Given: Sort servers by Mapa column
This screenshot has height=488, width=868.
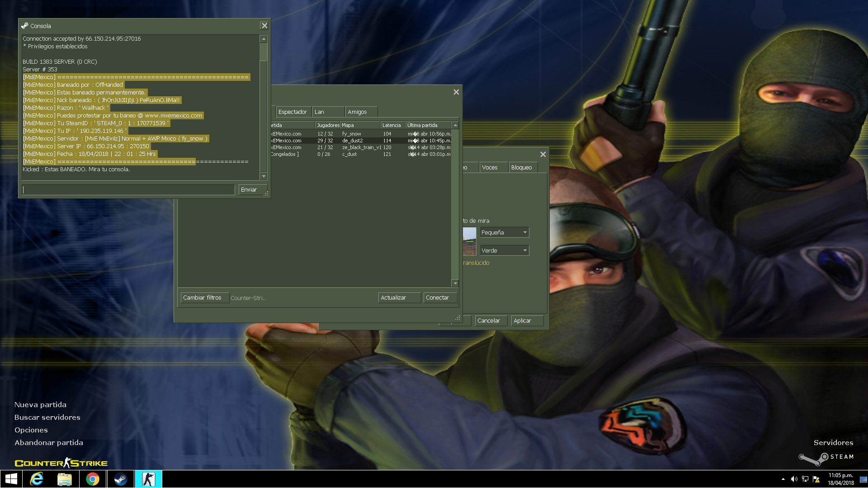Looking at the screenshot, I should click(360, 125).
